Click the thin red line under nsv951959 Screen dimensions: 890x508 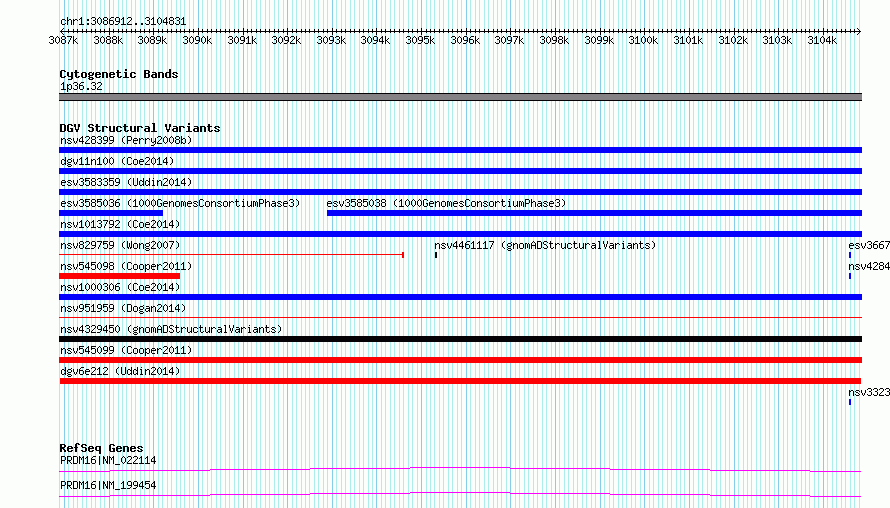pyautogui.click(x=460, y=317)
